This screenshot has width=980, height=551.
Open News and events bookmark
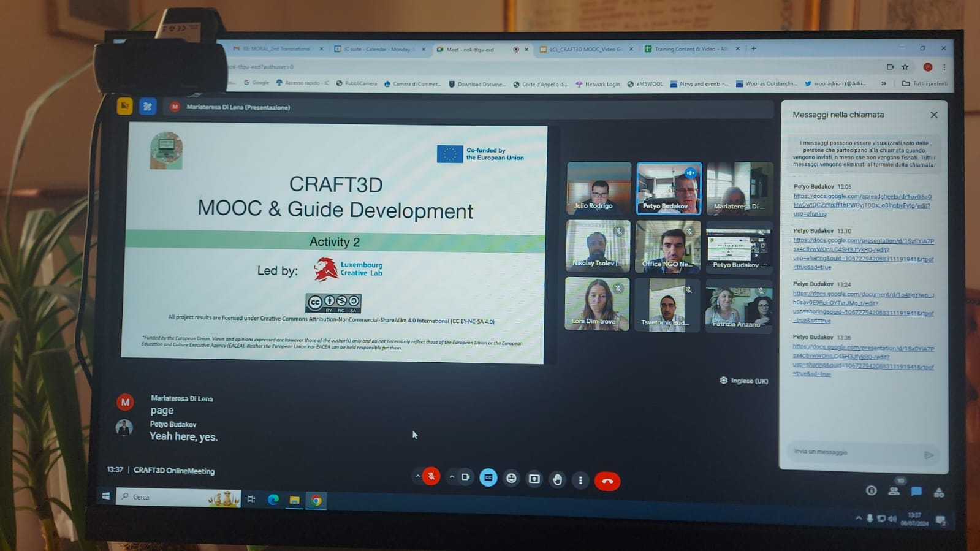699,84
